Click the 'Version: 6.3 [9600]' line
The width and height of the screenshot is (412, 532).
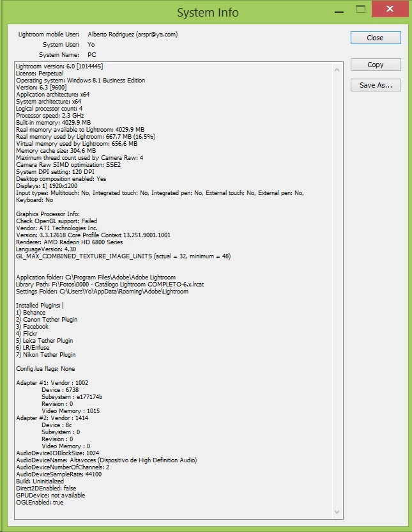(x=42, y=87)
